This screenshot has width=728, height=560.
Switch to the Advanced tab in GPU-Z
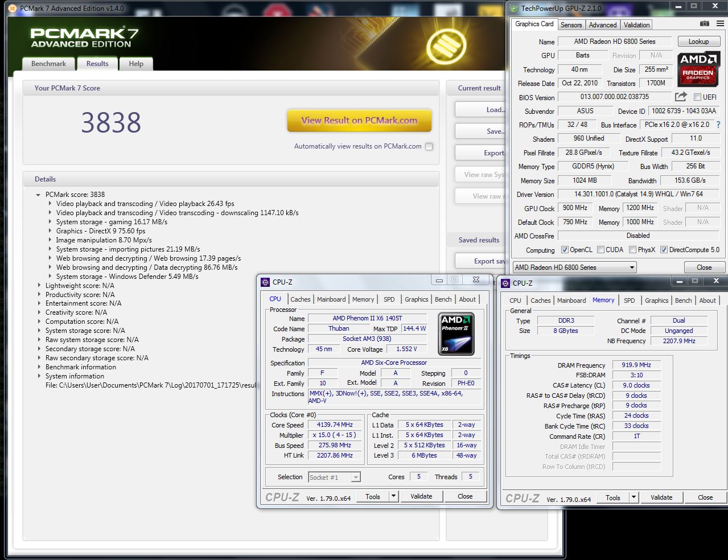click(603, 25)
